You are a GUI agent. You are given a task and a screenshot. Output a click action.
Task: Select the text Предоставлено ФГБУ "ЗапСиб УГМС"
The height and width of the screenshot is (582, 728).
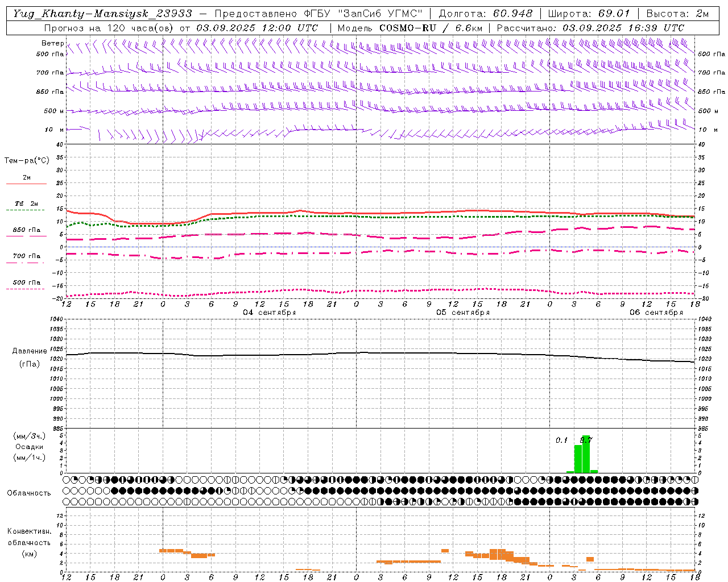point(318,13)
